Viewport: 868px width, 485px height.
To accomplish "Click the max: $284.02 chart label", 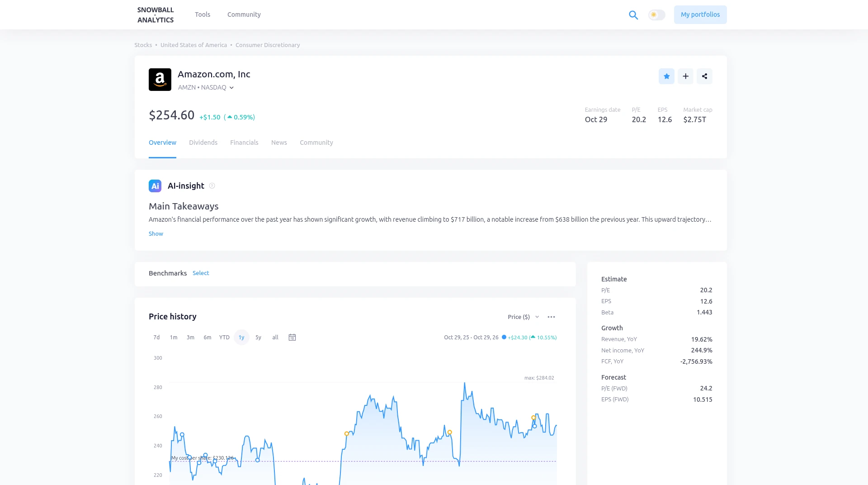I will click(539, 378).
